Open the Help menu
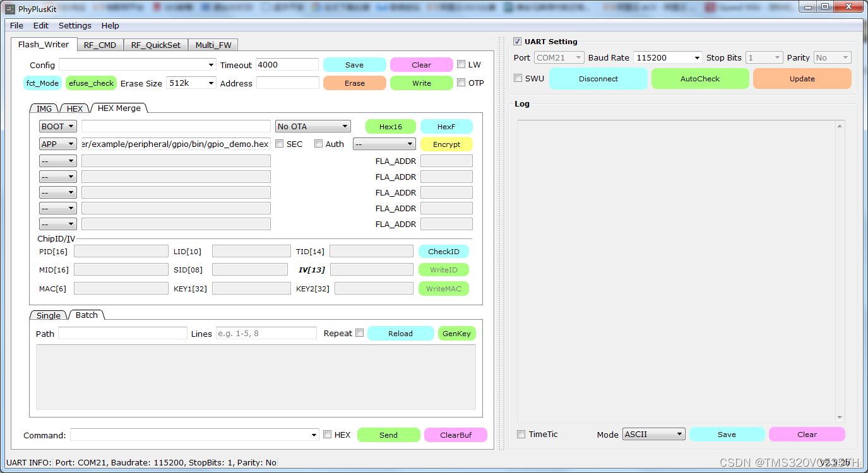This screenshot has width=868, height=473. click(x=110, y=26)
